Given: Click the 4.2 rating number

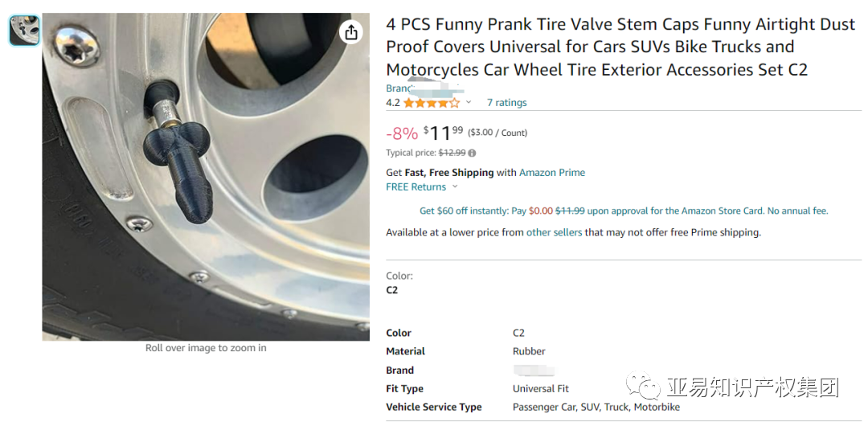Looking at the screenshot, I should [x=393, y=103].
